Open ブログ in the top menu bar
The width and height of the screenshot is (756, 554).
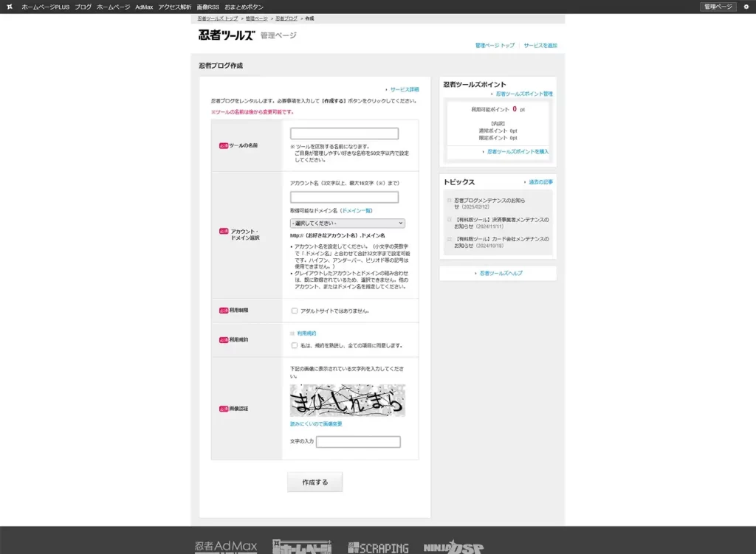click(x=83, y=7)
